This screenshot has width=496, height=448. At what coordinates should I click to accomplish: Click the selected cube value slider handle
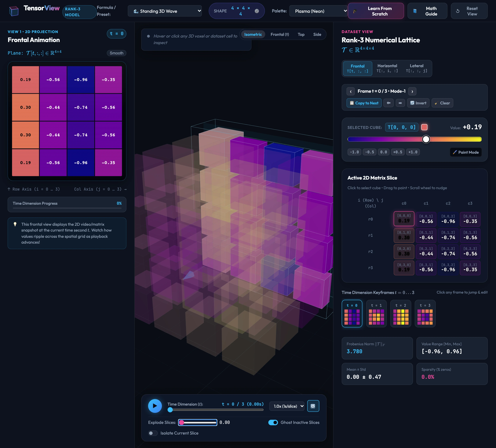pyautogui.click(x=426, y=139)
